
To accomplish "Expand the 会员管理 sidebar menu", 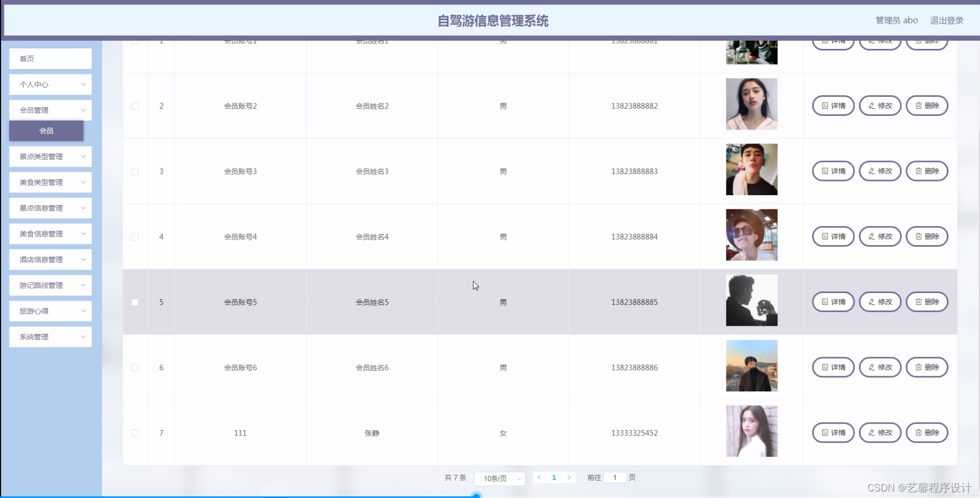I will tap(50, 110).
